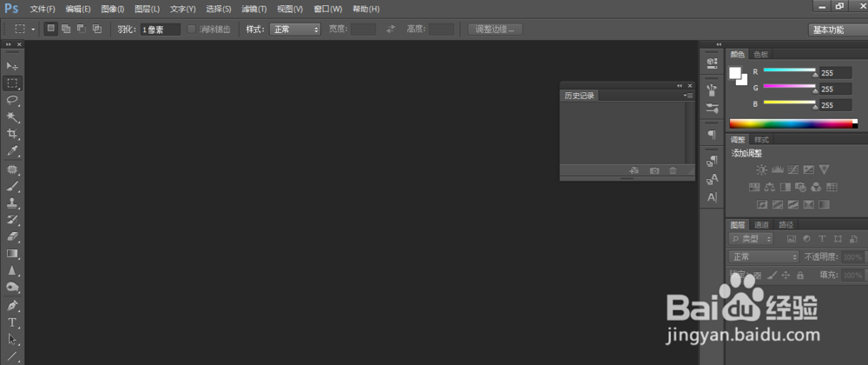The image size is (868, 365).
Task: Switch to the 色板 tab
Action: 760,54
